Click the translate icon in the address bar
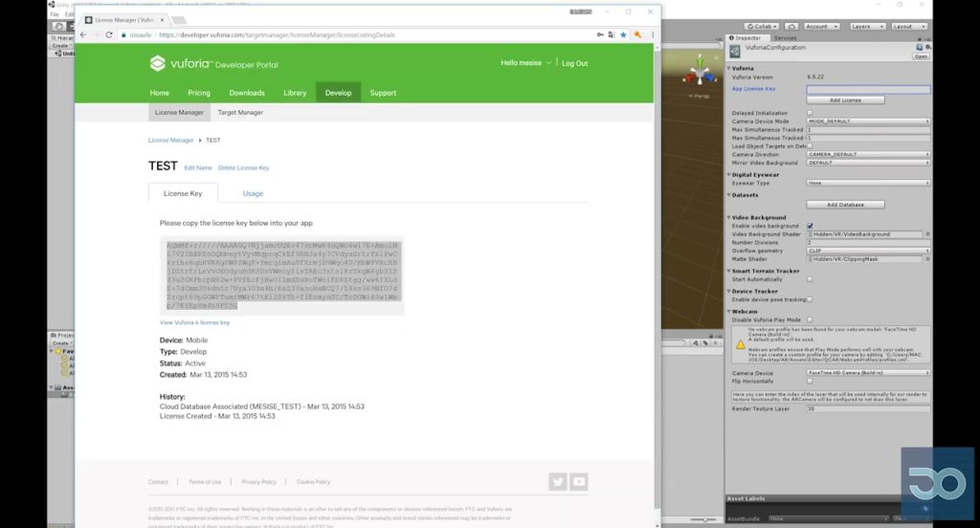This screenshot has width=980, height=528. tap(612, 35)
